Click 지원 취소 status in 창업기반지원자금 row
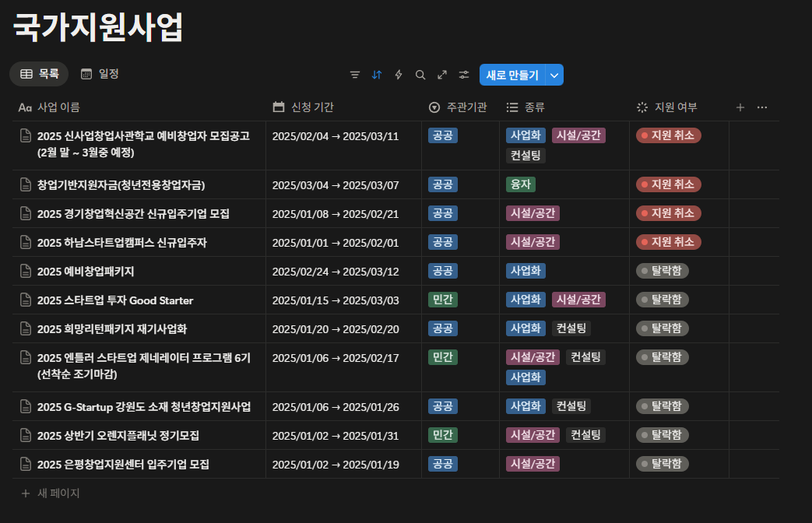Image resolution: width=812 pixels, height=523 pixels. pos(669,184)
